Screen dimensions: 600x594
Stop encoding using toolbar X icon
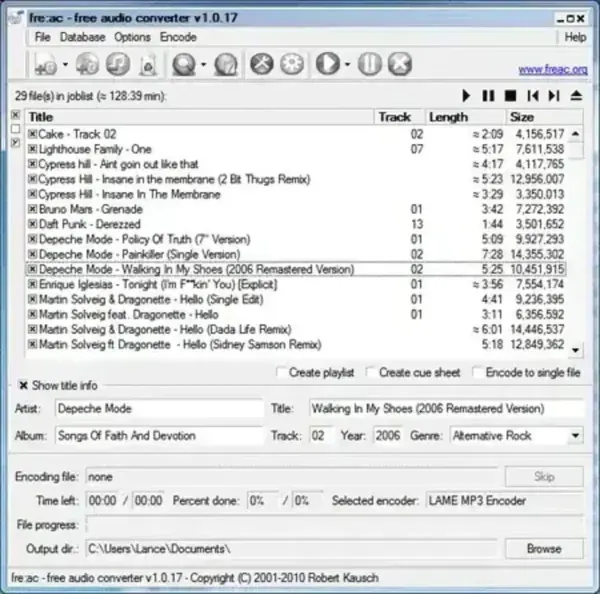[x=400, y=64]
